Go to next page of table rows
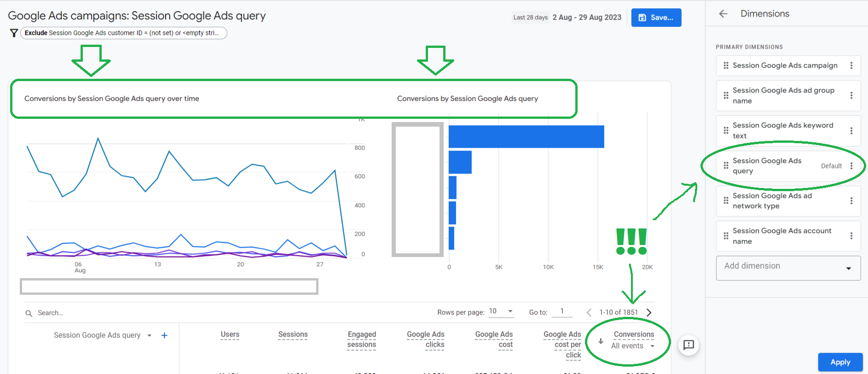Screen dimensions: 868x374 649,312
